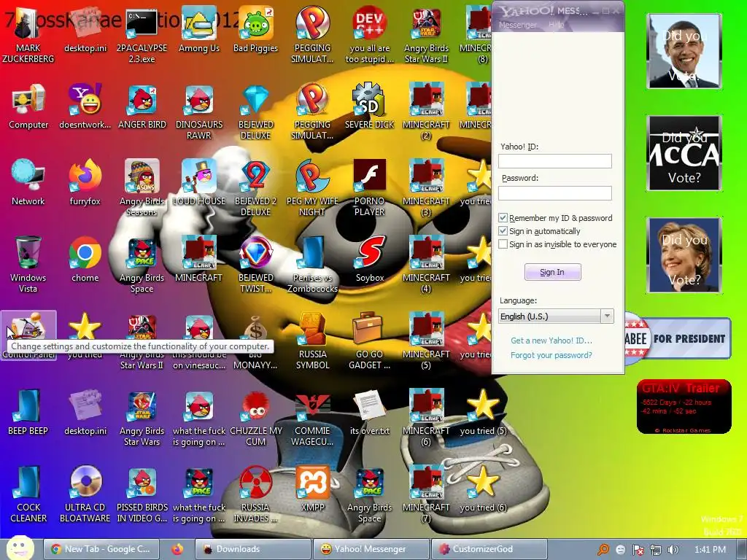Switch to the Downloads taskbar button
The width and height of the screenshot is (747, 560).
(x=252, y=549)
